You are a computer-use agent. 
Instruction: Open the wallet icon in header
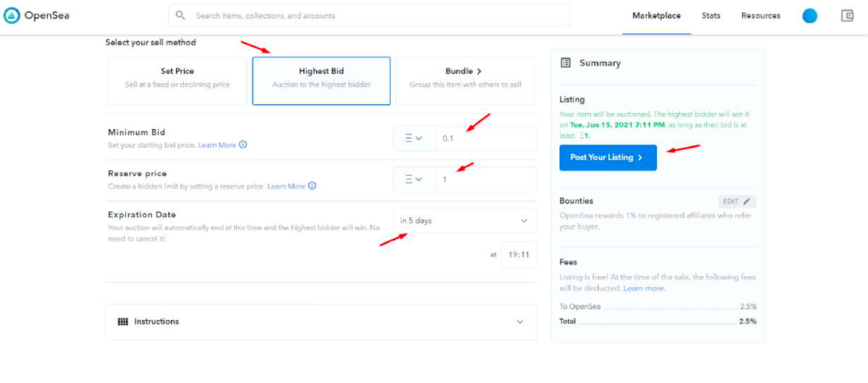coord(847,15)
